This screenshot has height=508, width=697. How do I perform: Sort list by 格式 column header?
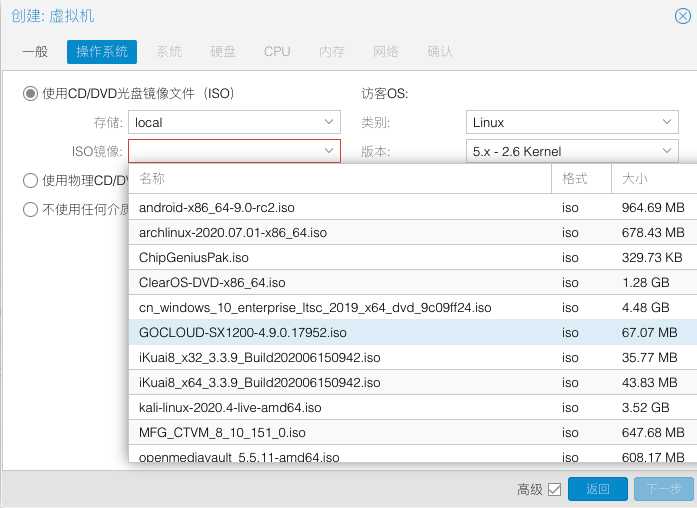point(580,179)
